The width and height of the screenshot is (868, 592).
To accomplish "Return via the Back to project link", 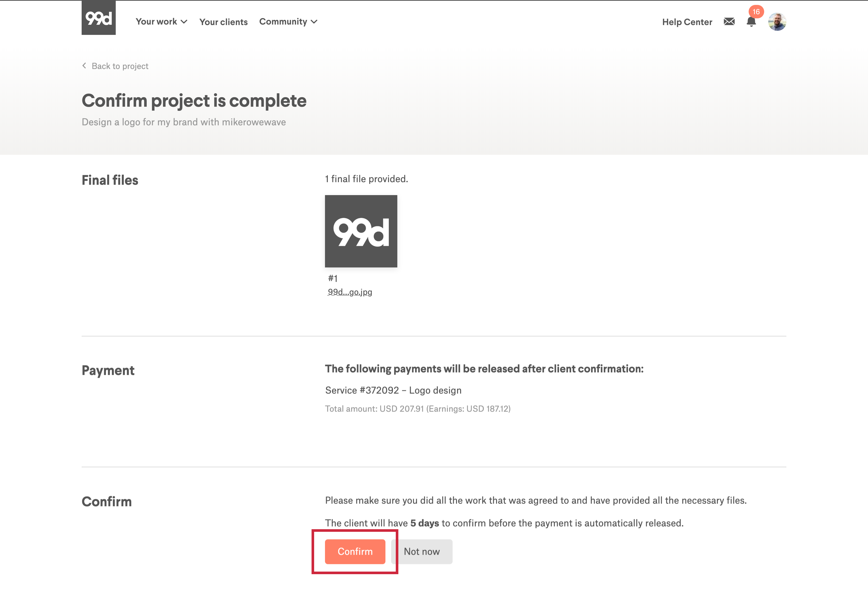I will coord(120,66).
